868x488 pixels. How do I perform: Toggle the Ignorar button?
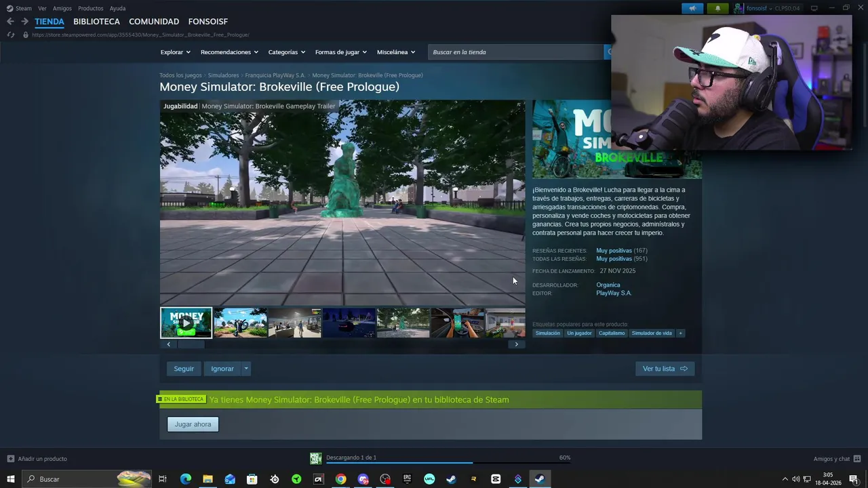click(222, 369)
